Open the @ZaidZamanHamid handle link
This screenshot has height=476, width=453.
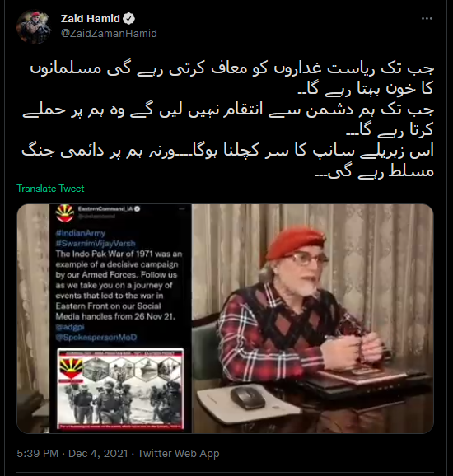109,34
